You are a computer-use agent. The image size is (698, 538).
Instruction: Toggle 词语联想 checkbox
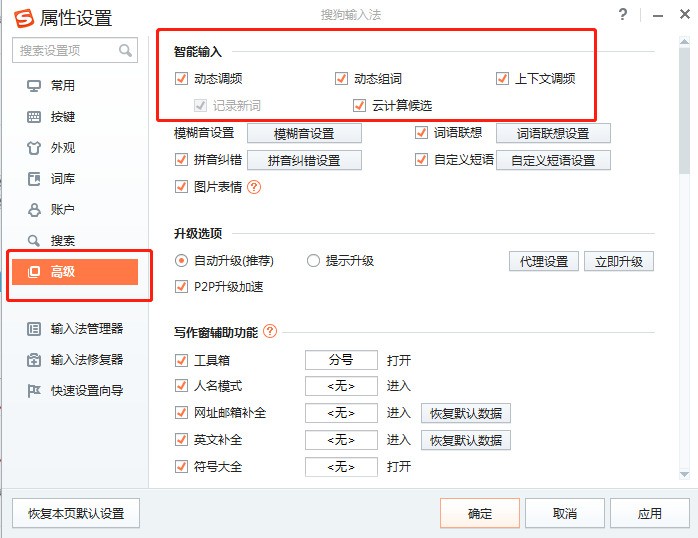pos(421,133)
